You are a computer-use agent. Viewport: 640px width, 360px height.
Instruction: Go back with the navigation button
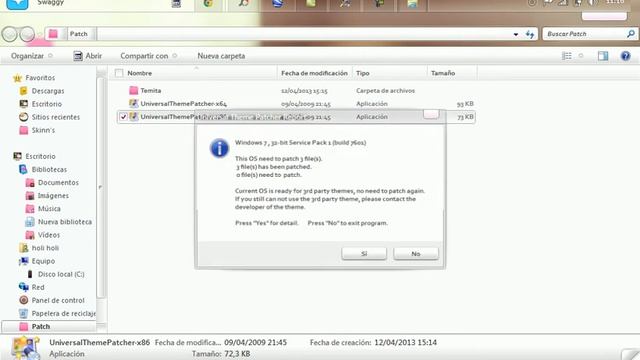click(x=10, y=34)
